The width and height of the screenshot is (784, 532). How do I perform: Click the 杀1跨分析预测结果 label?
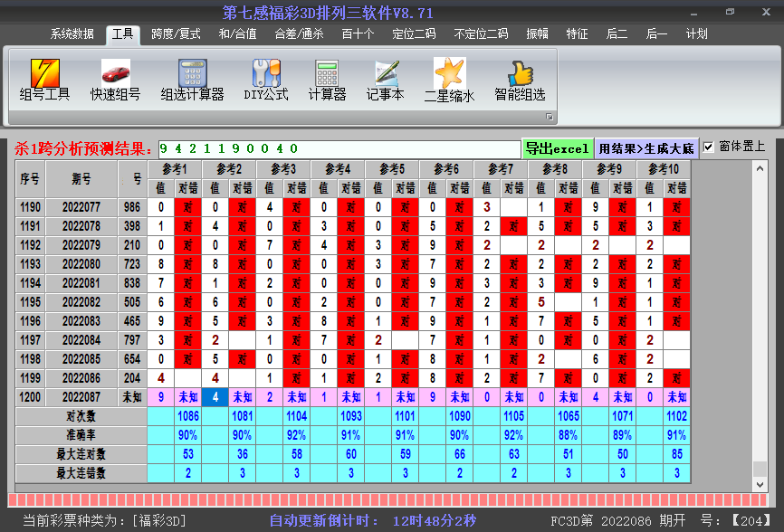coord(83,148)
